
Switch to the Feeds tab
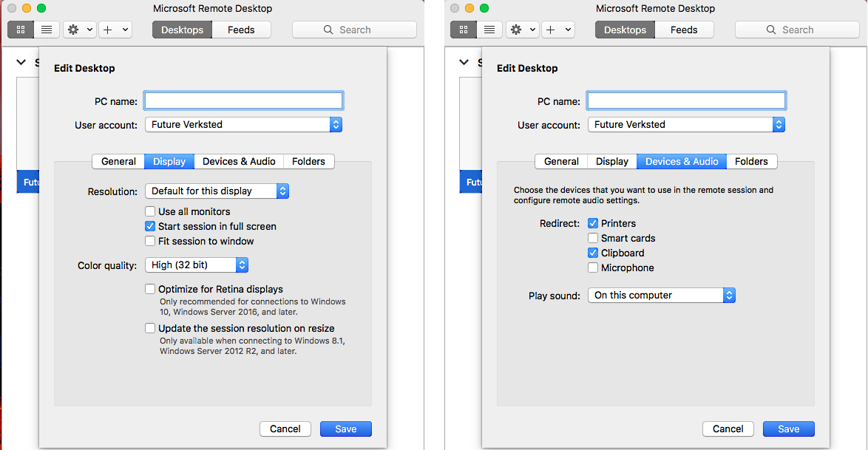(x=241, y=30)
